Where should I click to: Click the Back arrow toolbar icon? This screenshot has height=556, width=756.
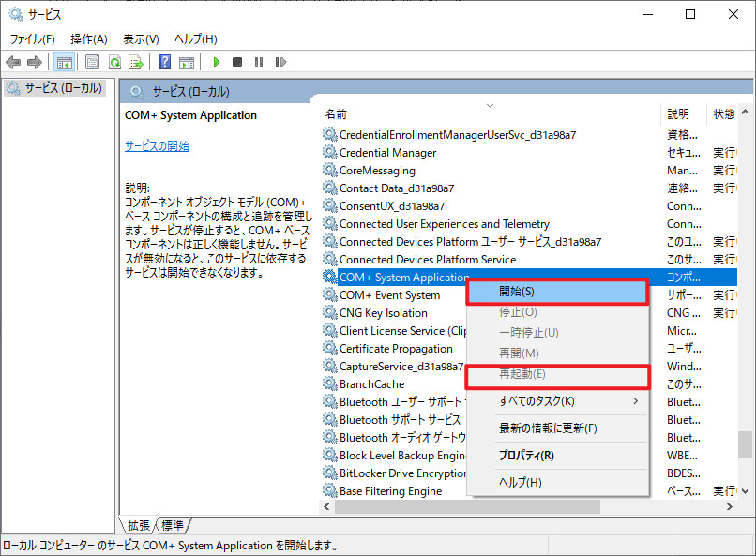tap(13, 62)
